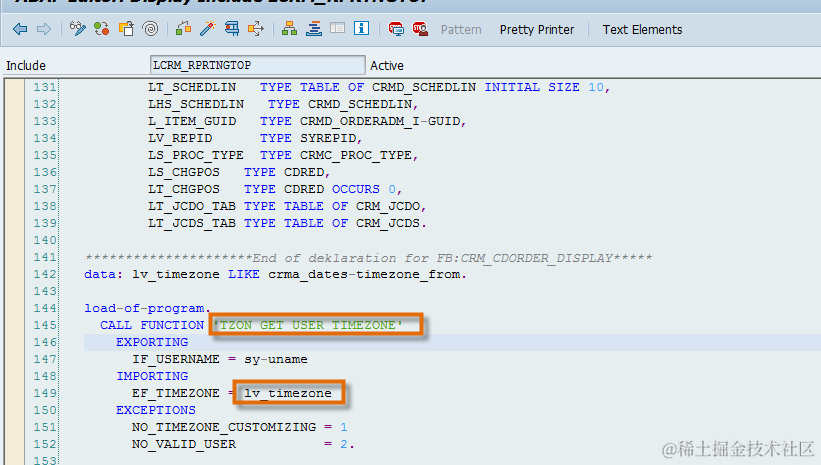Click 'INITIAL SIZE' keywords on line 131
821x465 pixels.
532,87
